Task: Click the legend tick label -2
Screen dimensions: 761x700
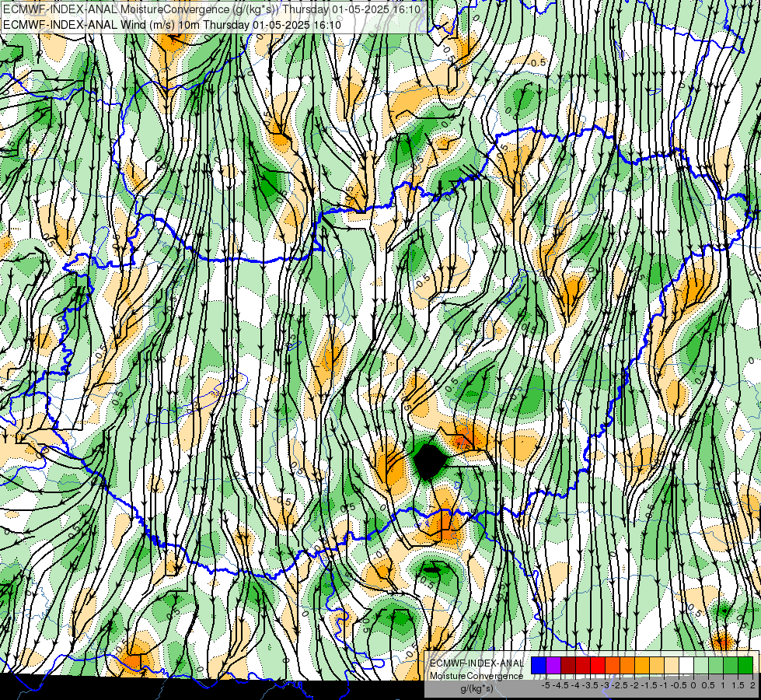Action: tap(634, 685)
